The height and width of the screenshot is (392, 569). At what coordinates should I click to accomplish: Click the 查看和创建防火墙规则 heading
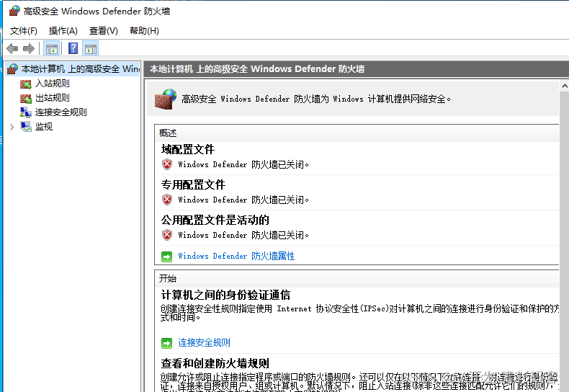[x=215, y=363]
